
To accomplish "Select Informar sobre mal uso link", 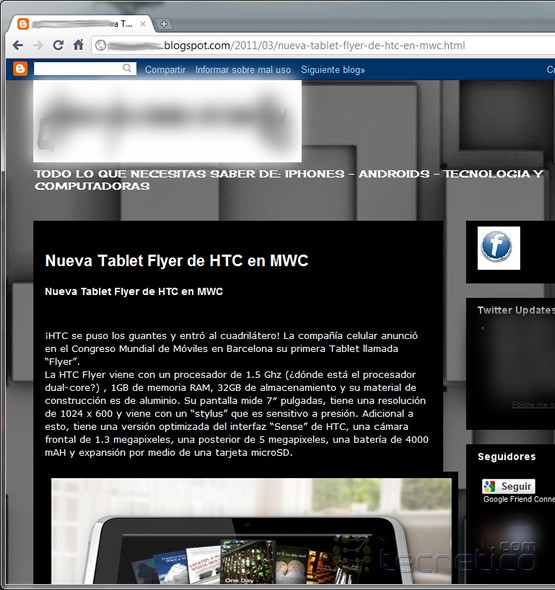I will point(243,70).
